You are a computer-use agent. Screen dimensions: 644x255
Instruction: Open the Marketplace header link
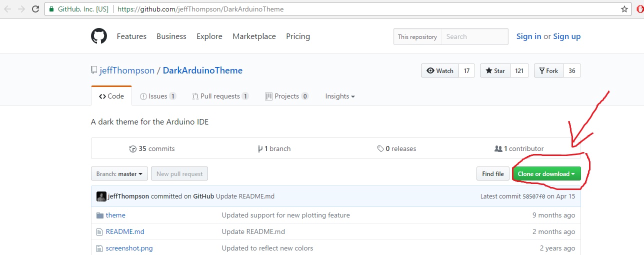[x=254, y=36]
